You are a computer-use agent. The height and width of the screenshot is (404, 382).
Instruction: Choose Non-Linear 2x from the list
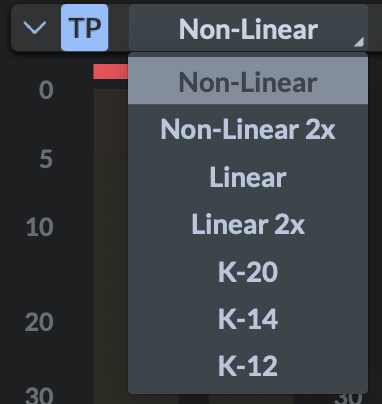[x=248, y=129]
